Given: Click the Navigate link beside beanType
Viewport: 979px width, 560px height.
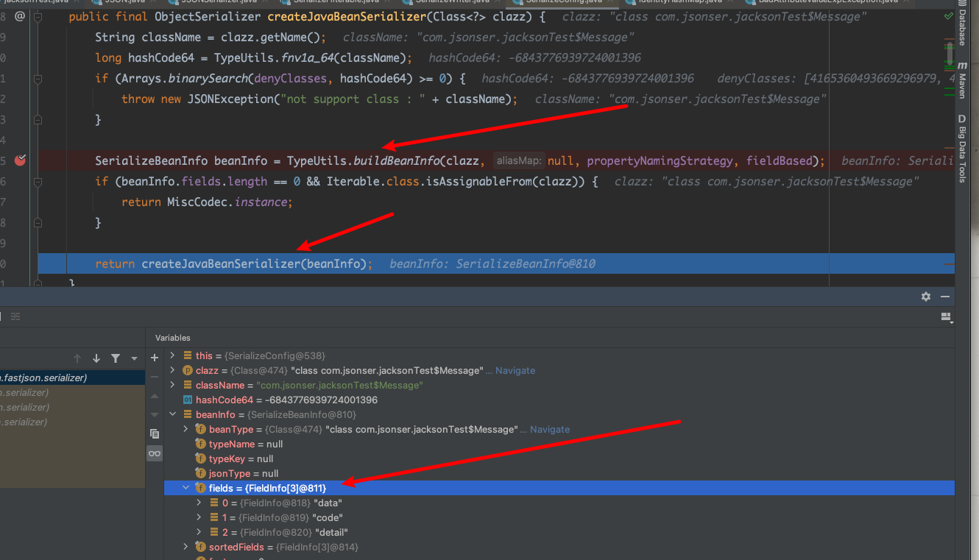Looking at the screenshot, I should [x=550, y=429].
